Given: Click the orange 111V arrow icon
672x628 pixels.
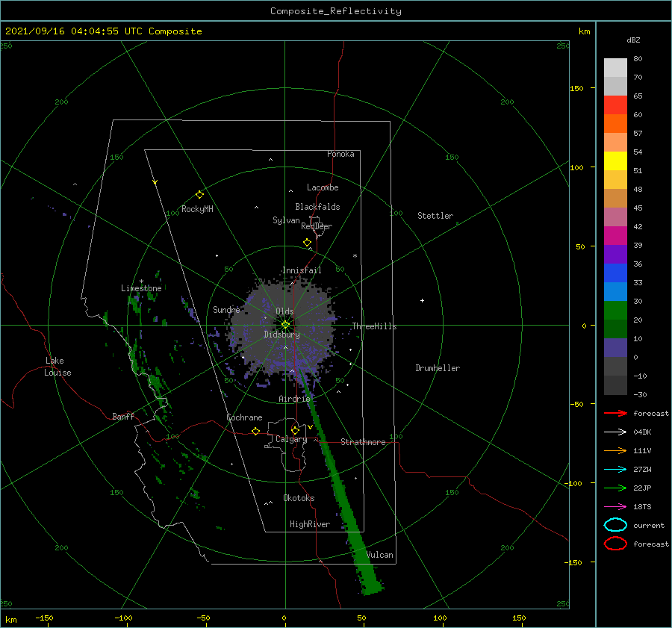Looking at the screenshot, I should coord(615,450).
